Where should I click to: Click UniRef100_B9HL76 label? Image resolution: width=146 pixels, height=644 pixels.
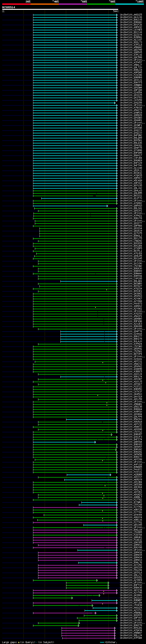tap(131, 562)
